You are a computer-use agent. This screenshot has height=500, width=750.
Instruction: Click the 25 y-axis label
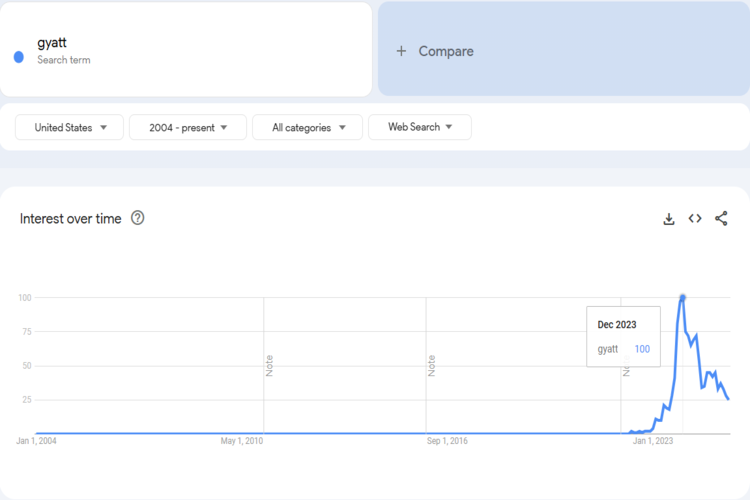click(27, 400)
